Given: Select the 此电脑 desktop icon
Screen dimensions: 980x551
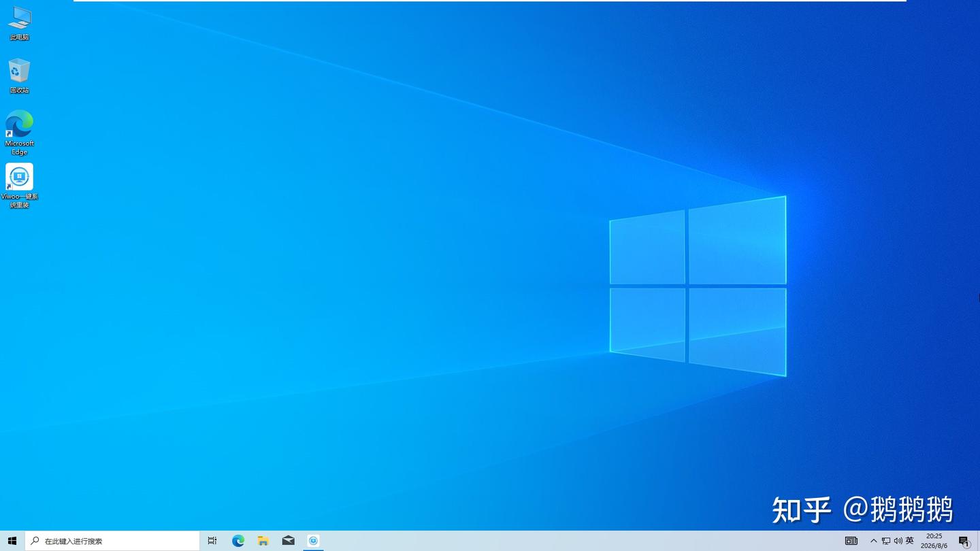Looking at the screenshot, I should coord(19,23).
